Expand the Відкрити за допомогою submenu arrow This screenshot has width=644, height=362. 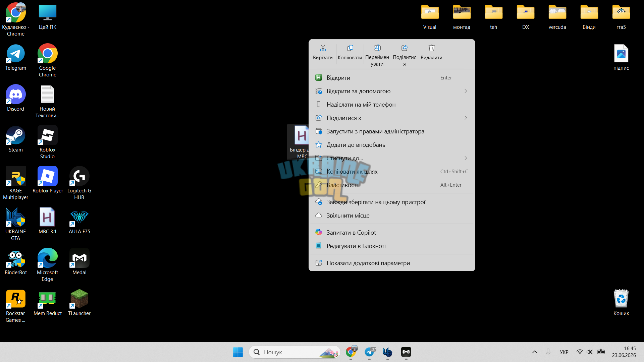pyautogui.click(x=466, y=91)
